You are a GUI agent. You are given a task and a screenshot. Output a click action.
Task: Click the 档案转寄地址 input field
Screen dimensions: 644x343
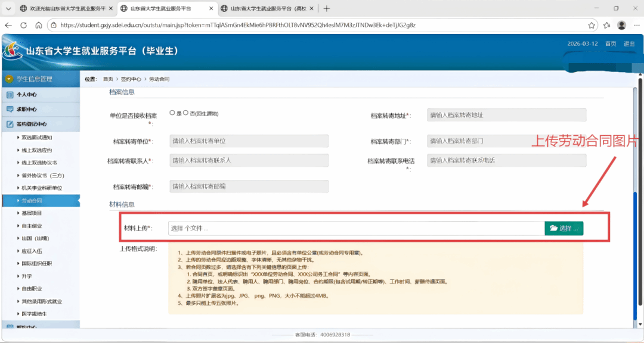tap(506, 115)
